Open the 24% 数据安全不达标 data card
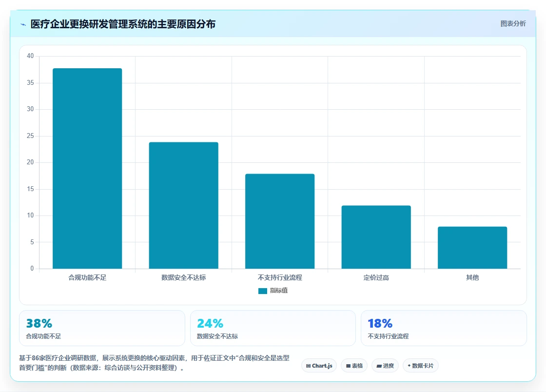 point(273,328)
